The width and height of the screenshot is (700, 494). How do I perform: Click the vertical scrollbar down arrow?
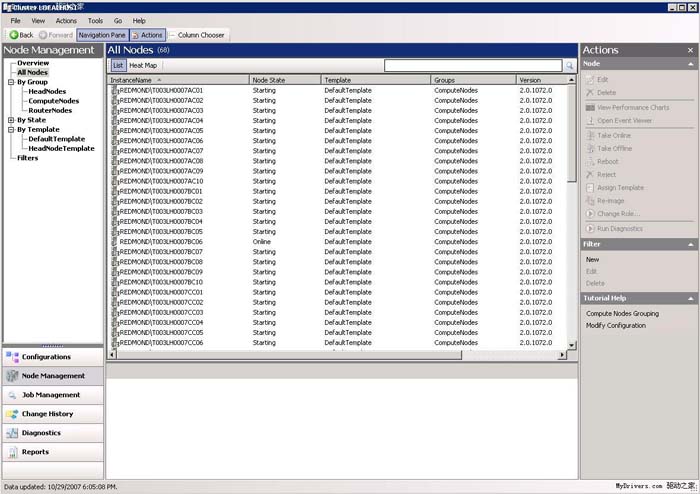572,345
